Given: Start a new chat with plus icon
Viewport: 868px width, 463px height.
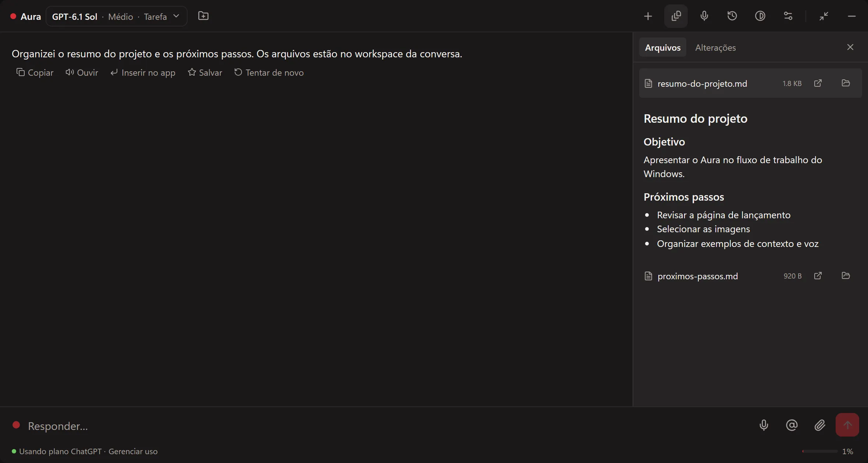Looking at the screenshot, I should [648, 16].
